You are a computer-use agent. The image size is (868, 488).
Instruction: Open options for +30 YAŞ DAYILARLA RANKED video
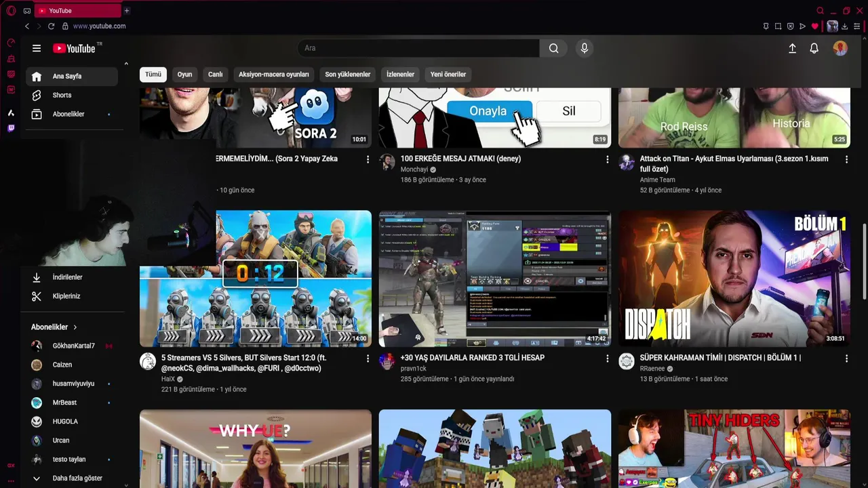(x=608, y=359)
